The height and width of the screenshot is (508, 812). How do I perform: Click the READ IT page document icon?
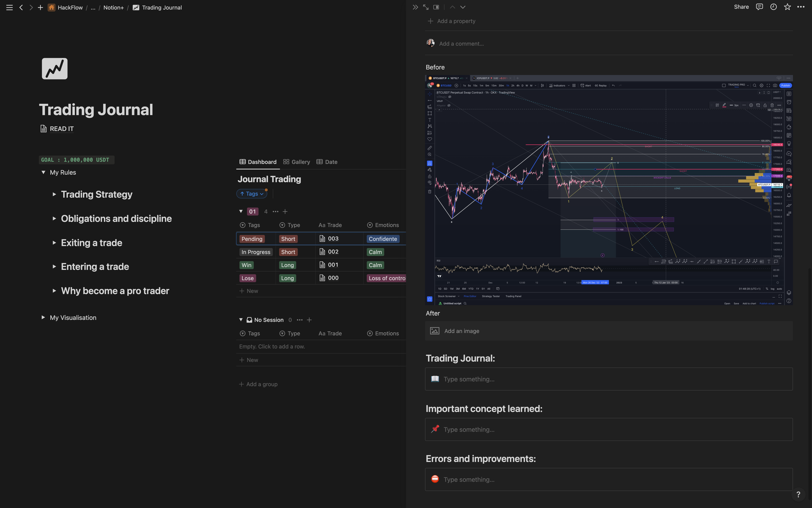[43, 129]
